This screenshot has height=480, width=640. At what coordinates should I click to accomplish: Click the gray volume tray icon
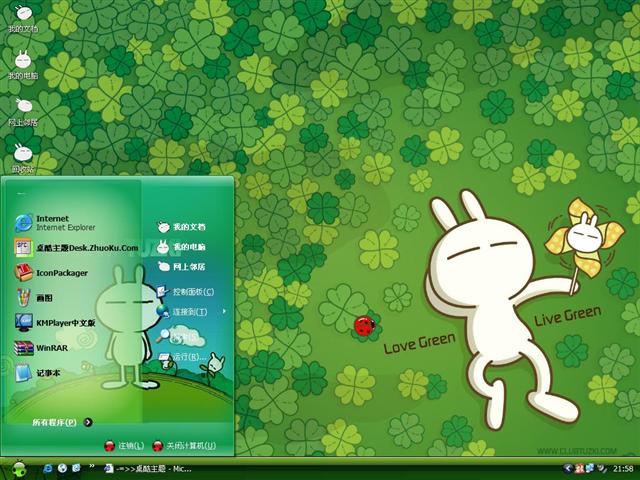coord(601,468)
